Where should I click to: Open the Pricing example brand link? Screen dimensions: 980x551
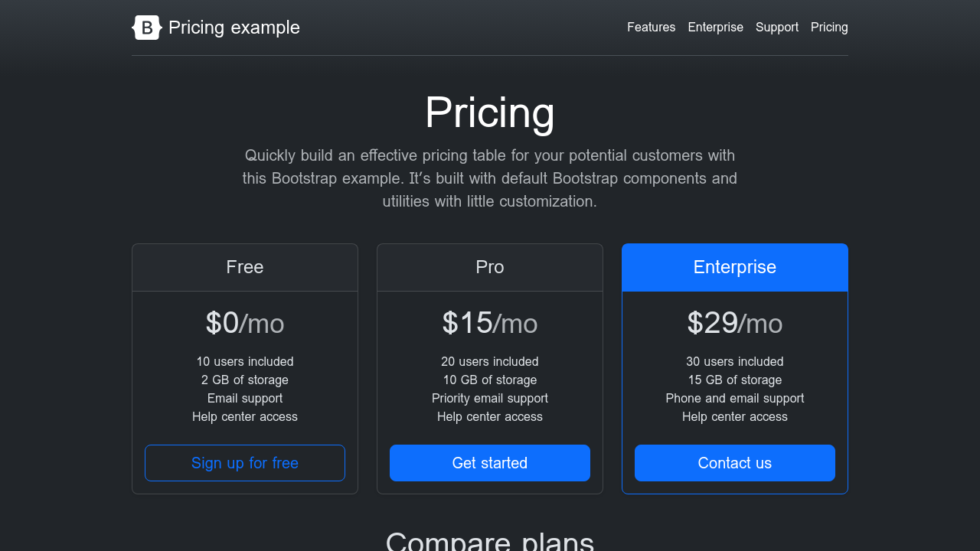(234, 28)
